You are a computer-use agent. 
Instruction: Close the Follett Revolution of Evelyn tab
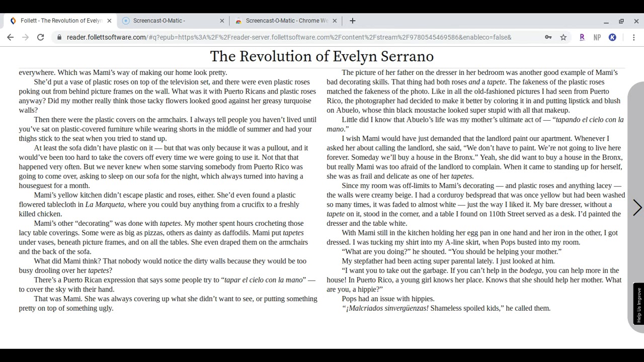pyautogui.click(x=109, y=21)
